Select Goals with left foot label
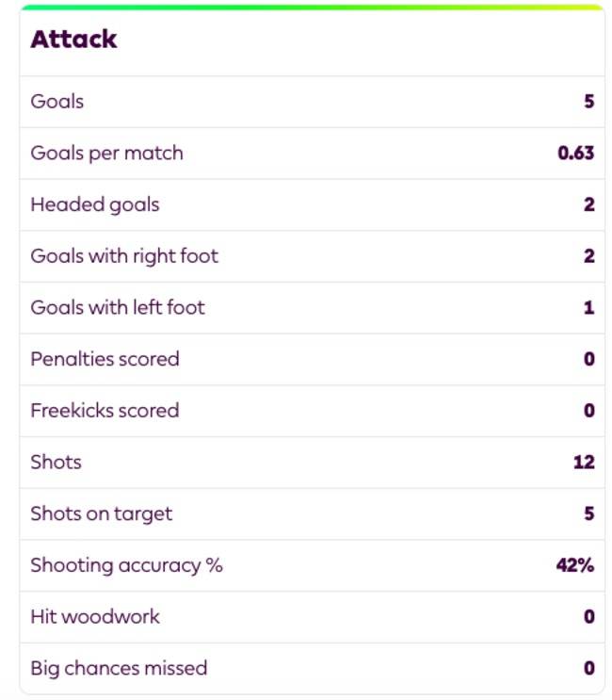Screen dimensions: 612x700 click(118, 307)
